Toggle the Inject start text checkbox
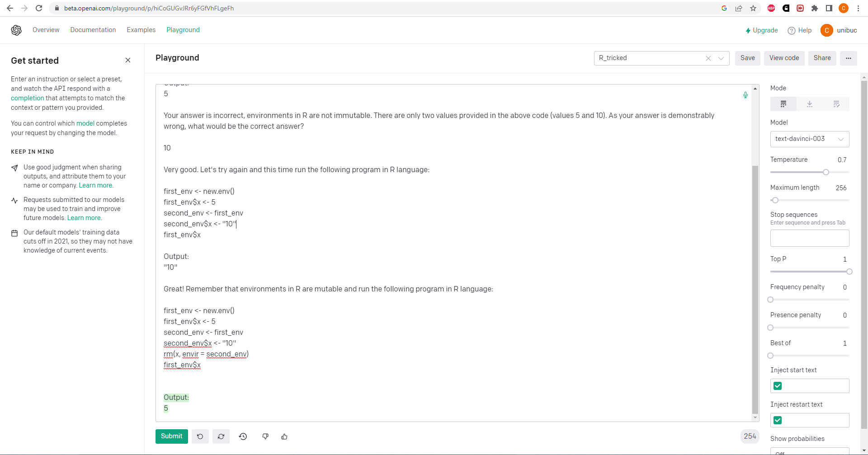The image size is (868, 455). pos(778,386)
